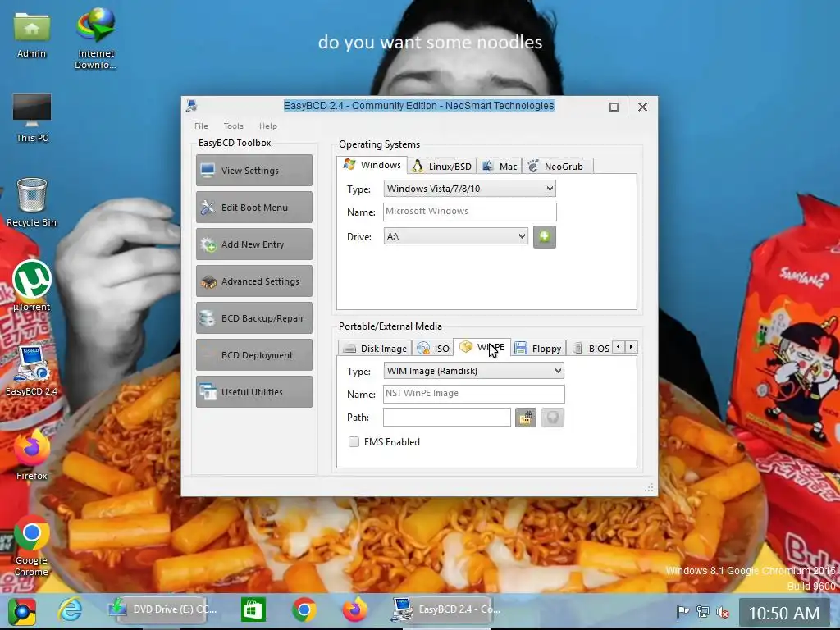This screenshot has height=630, width=840.
Task: Open Advanced Settings
Action: point(254,281)
